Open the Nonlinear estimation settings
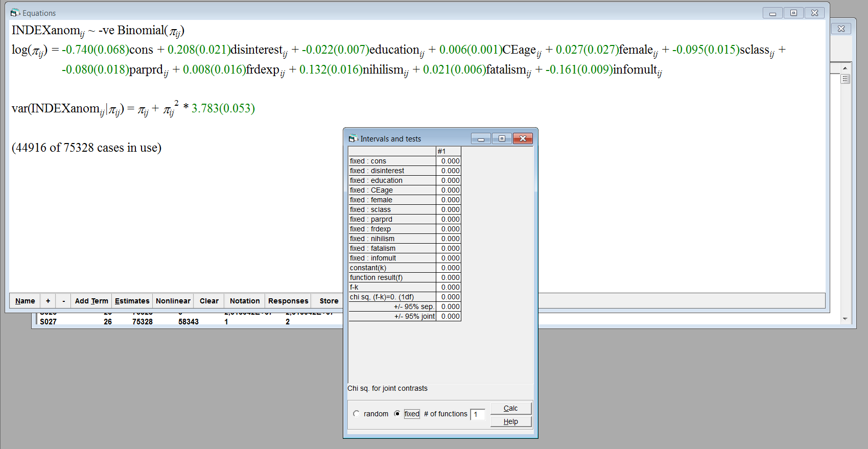 [173, 301]
